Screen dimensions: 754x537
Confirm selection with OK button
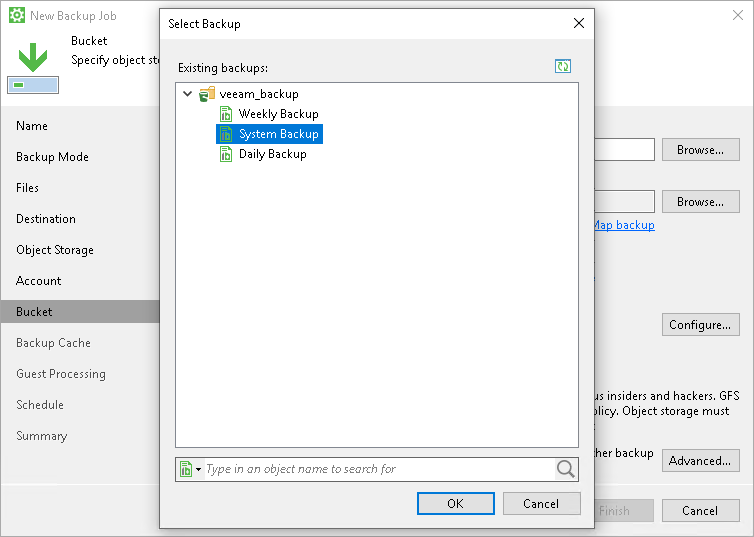(455, 503)
